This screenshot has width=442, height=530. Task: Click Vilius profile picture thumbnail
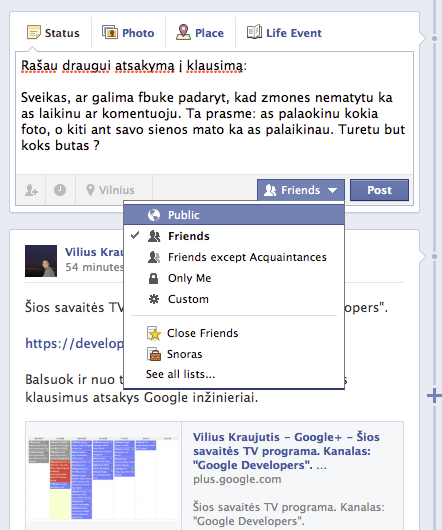pyautogui.click(x=41, y=261)
